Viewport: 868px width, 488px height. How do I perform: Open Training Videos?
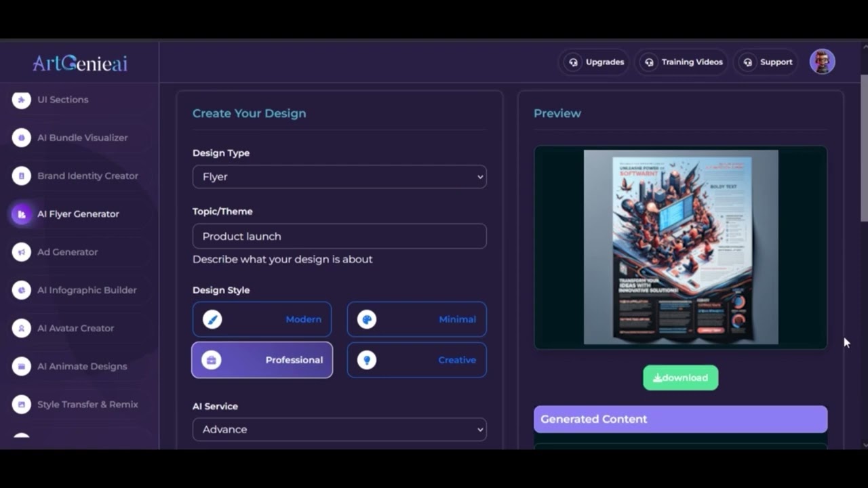(682, 62)
